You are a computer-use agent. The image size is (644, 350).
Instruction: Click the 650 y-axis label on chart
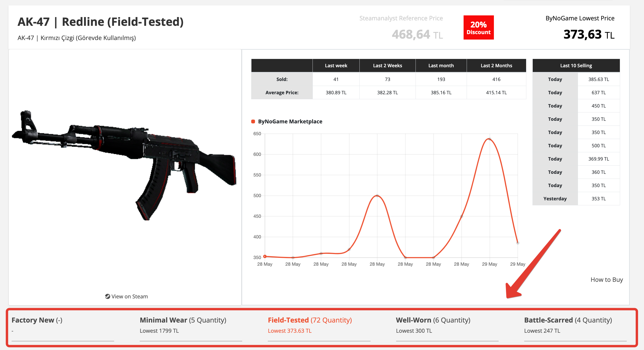point(257,134)
